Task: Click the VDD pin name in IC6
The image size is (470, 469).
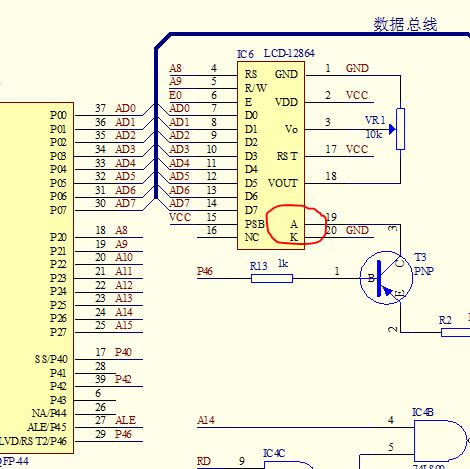Action: pyautogui.click(x=286, y=102)
